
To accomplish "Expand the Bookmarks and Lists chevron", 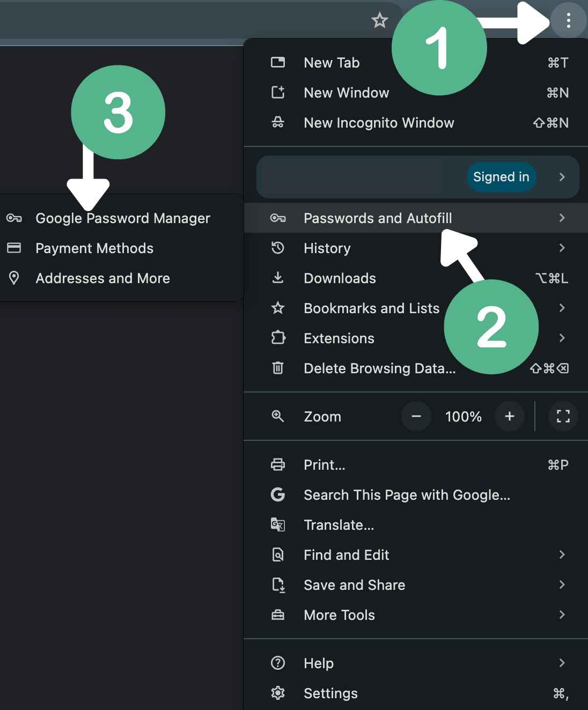I will (x=562, y=308).
